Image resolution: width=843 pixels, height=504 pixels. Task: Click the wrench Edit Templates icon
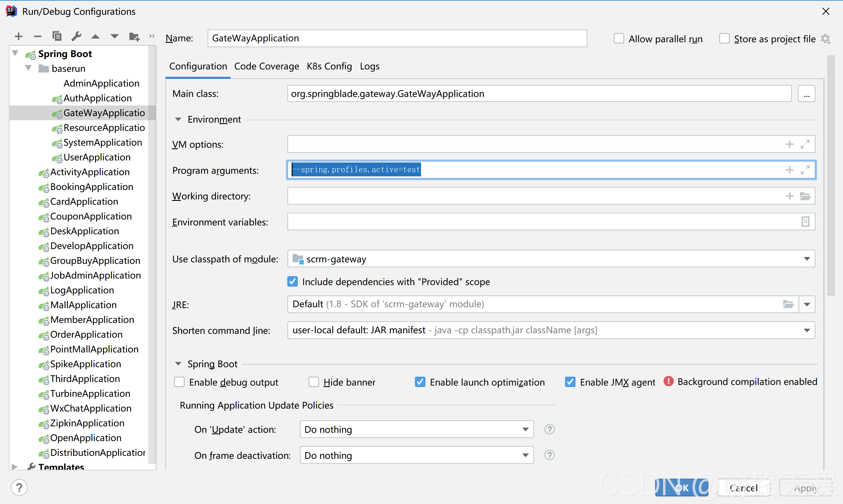[77, 36]
